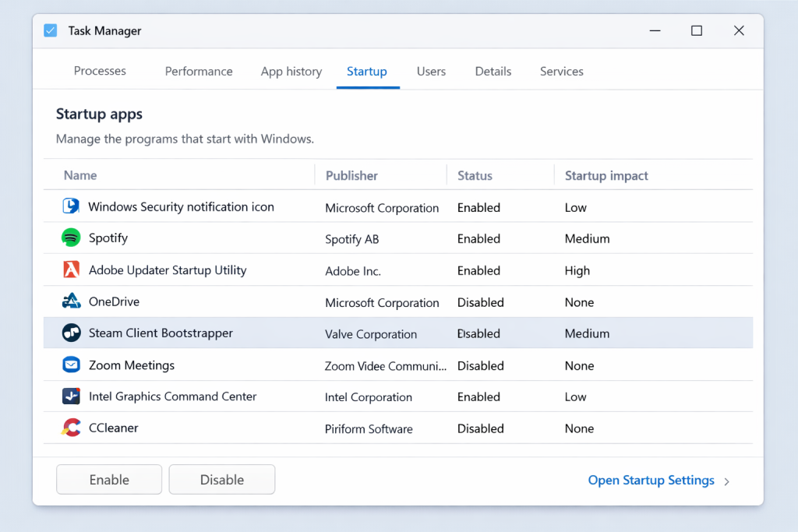Screen dimensions: 798x532
Task: Open Startup Settings via the blue link
Action: [651, 480]
